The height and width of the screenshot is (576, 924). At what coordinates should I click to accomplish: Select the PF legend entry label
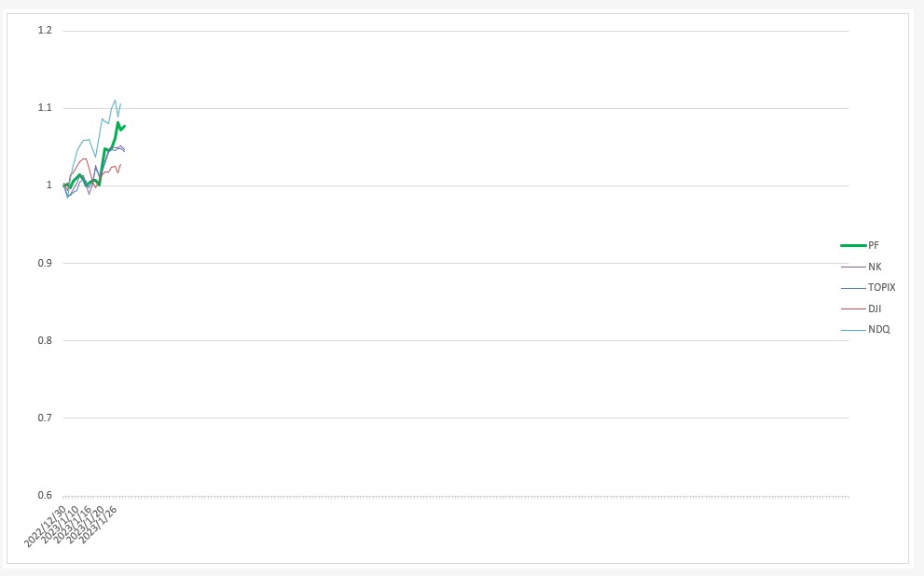click(x=874, y=246)
